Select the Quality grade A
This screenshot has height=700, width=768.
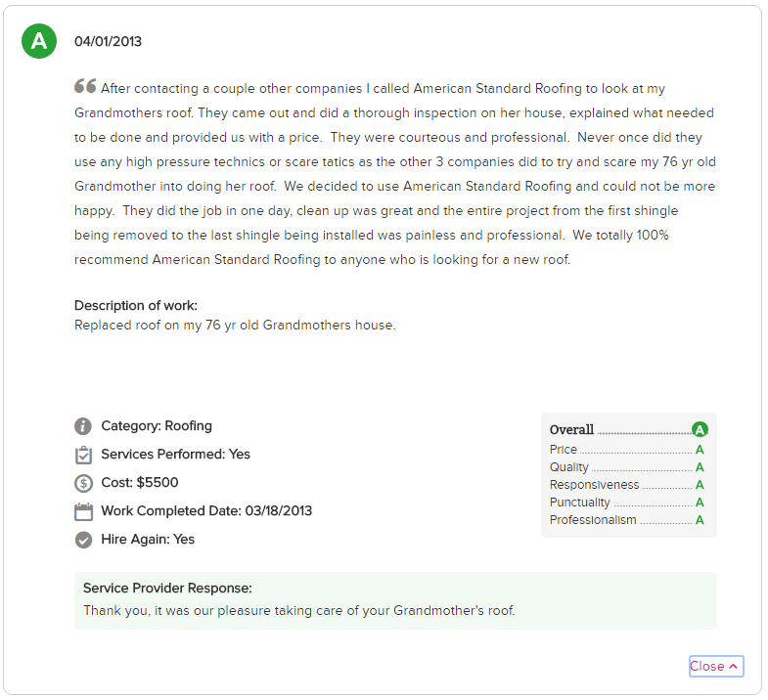(700, 467)
